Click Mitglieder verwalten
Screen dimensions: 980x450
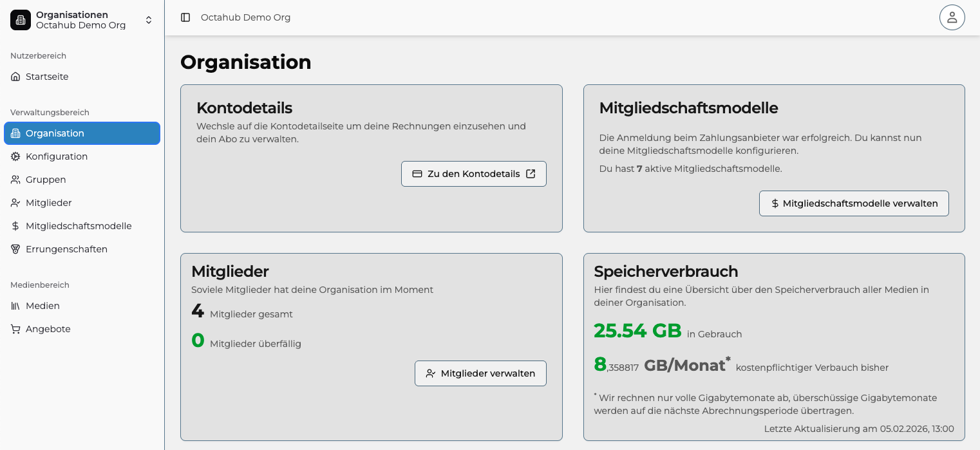pyautogui.click(x=480, y=373)
